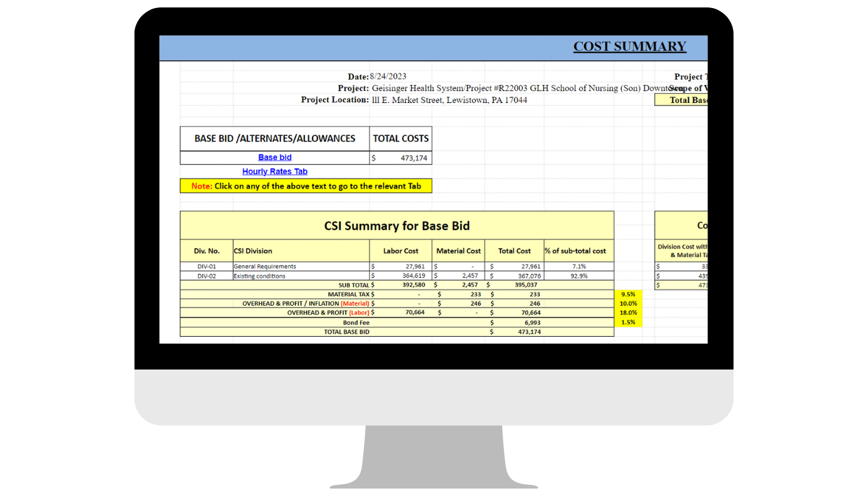Image resolution: width=868 pixels, height=496 pixels.
Task: Click the Existing conditions division cell
Action: [260, 276]
